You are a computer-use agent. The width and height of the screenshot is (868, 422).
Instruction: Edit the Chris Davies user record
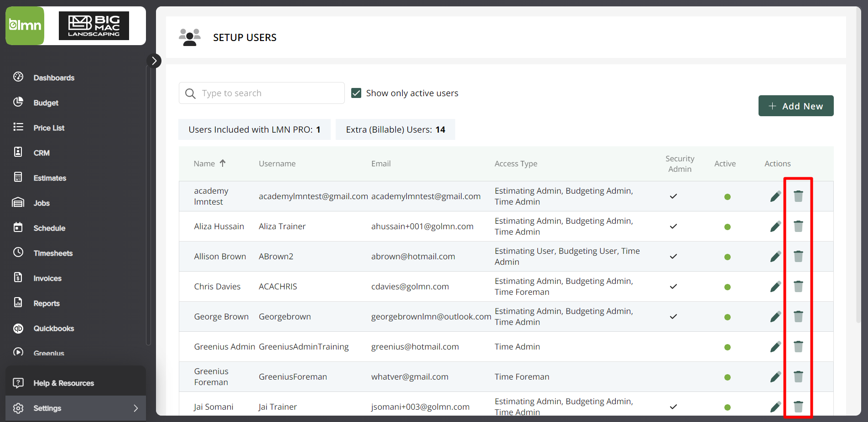tap(775, 286)
